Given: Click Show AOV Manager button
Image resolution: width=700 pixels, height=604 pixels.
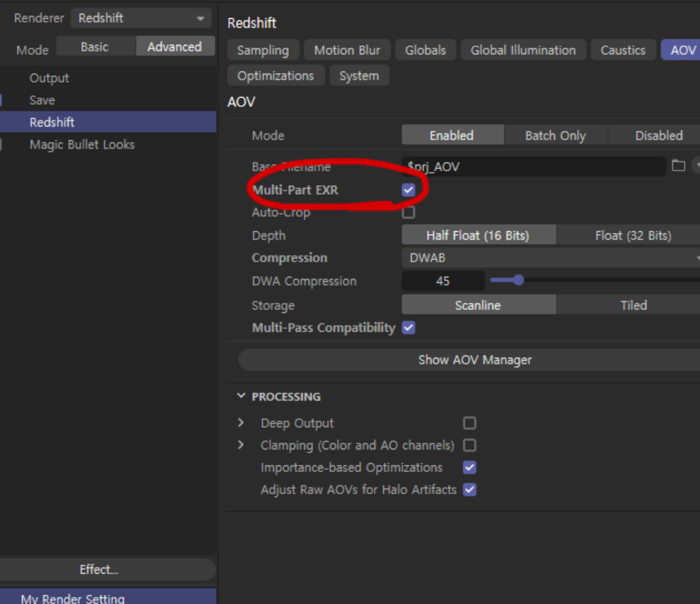Looking at the screenshot, I should coord(469,359).
